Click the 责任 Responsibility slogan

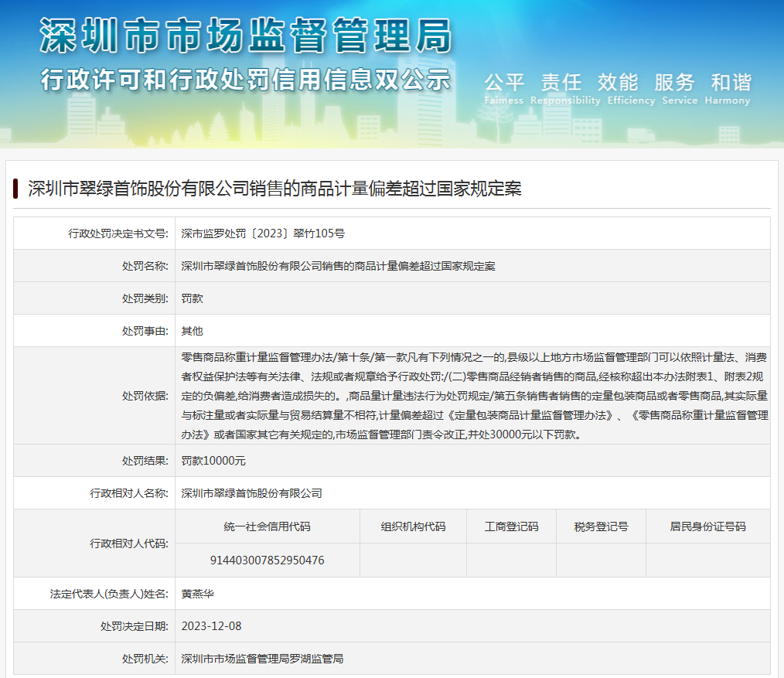565,89
